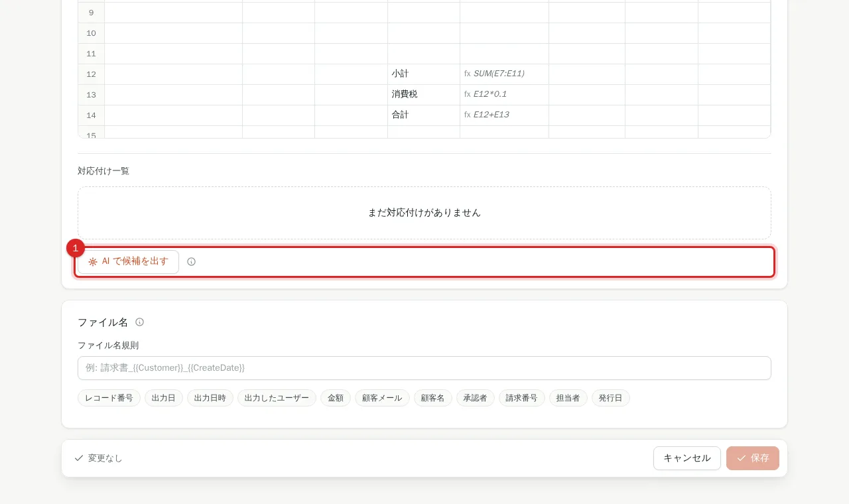Click the E12+E13 formula cell
This screenshot has width=849, height=504.
click(504, 115)
